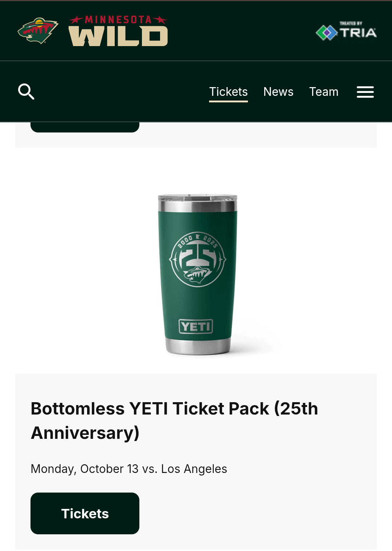Click the Minnesota Wild animal head logo
392x551 pixels.
pyautogui.click(x=38, y=31)
